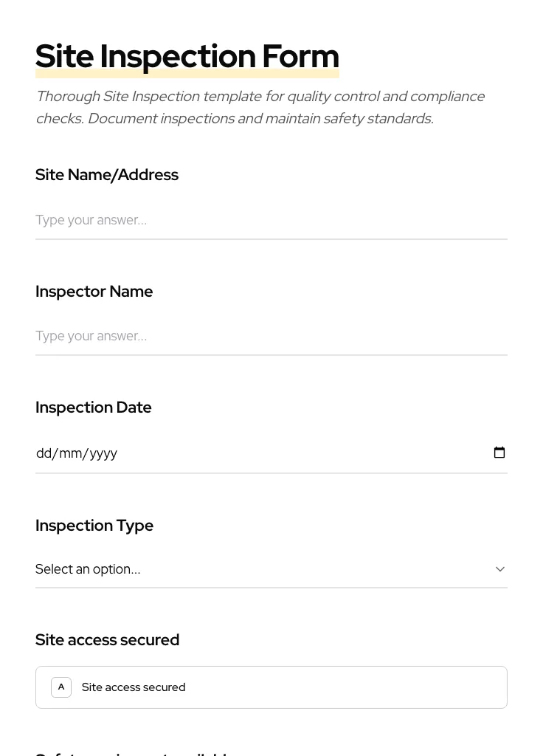
Task: Click the cut-off question heading at page bottom
Action: tap(133, 753)
